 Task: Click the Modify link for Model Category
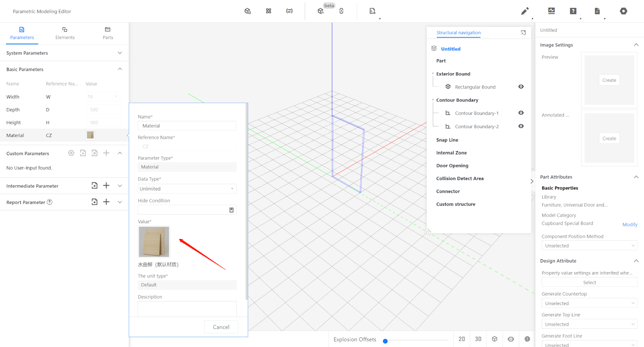coord(630,224)
